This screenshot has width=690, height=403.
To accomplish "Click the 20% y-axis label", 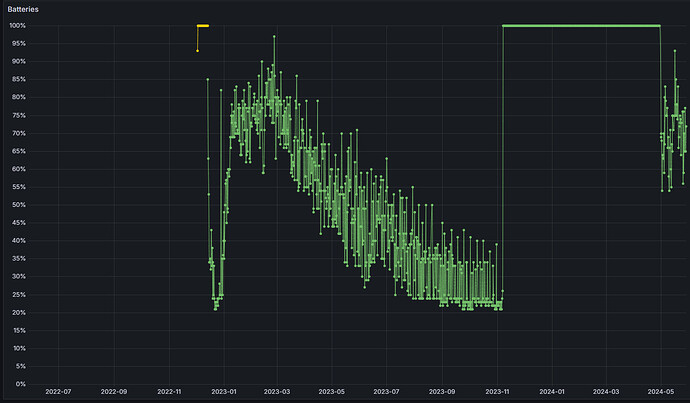I will click(19, 312).
